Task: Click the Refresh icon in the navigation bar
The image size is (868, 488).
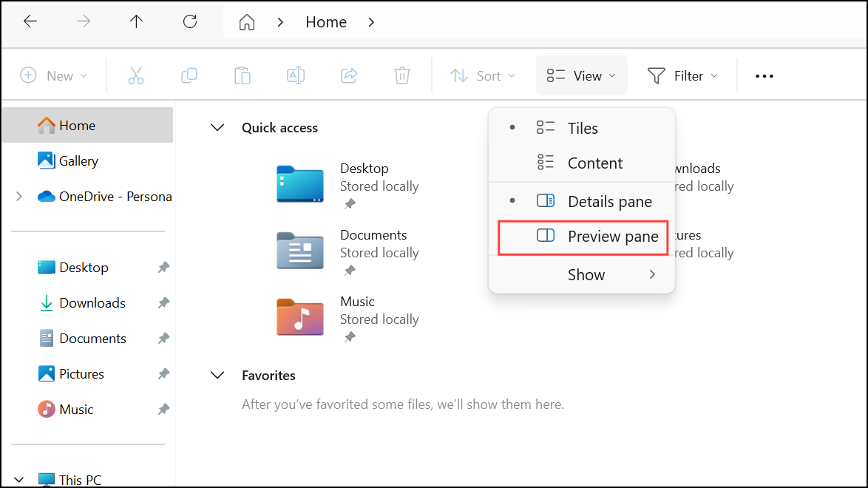Action: [189, 21]
